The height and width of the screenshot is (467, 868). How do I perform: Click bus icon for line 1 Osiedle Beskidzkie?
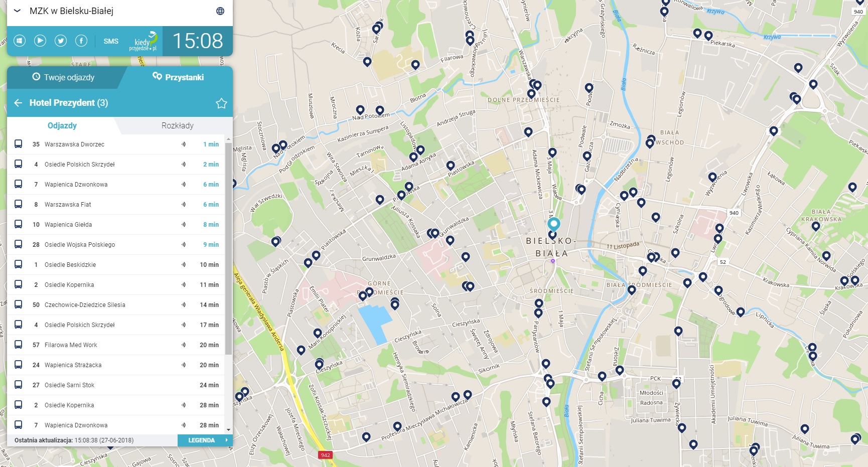tap(18, 264)
